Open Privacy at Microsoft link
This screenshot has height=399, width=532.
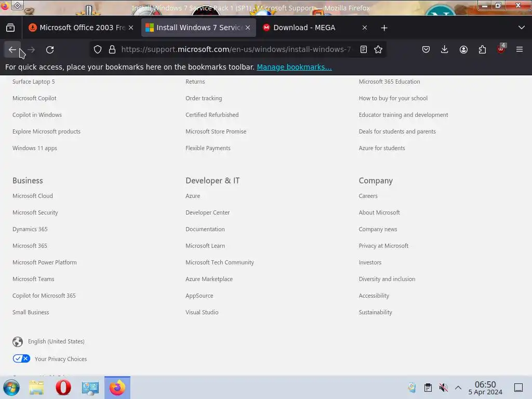384,246
